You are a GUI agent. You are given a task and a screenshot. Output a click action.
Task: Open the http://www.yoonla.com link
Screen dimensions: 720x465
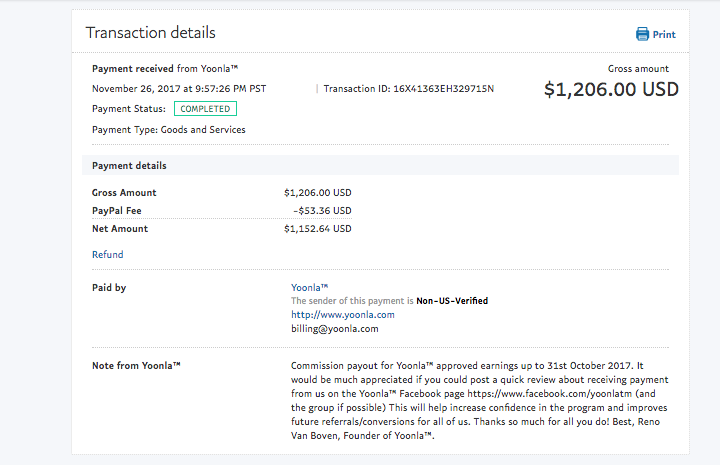point(343,314)
